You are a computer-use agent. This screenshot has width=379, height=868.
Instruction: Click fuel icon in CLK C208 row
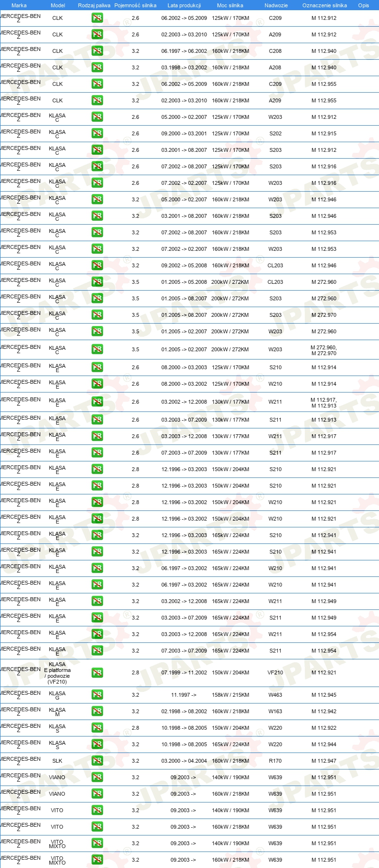[97, 51]
